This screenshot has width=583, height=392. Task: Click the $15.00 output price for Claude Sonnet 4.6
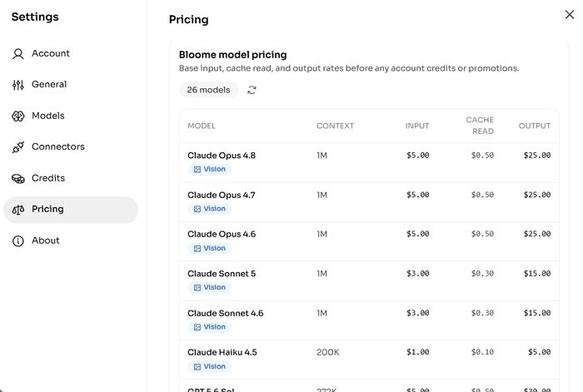(537, 313)
